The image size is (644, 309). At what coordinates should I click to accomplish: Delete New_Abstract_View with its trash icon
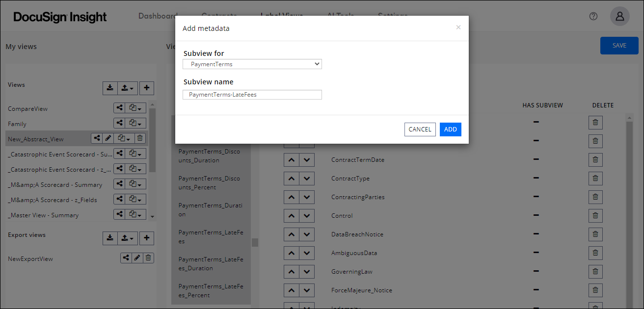(x=140, y=138)
